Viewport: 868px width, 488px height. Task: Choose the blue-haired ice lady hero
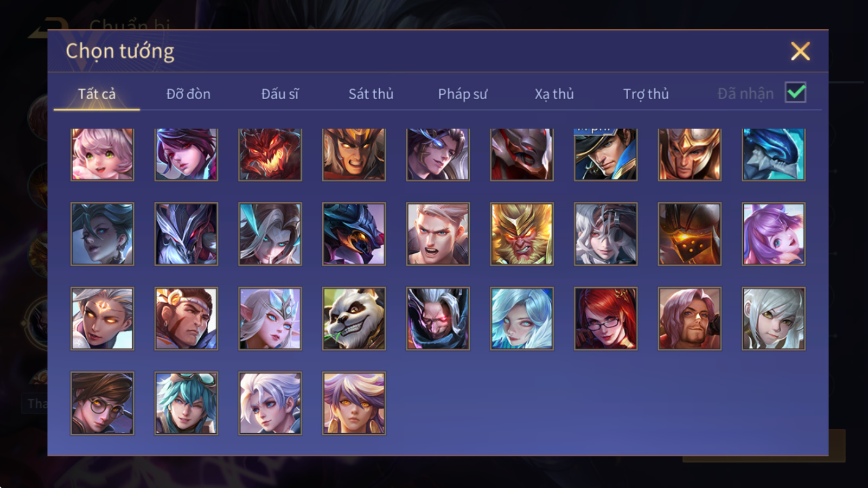[522, 319]
